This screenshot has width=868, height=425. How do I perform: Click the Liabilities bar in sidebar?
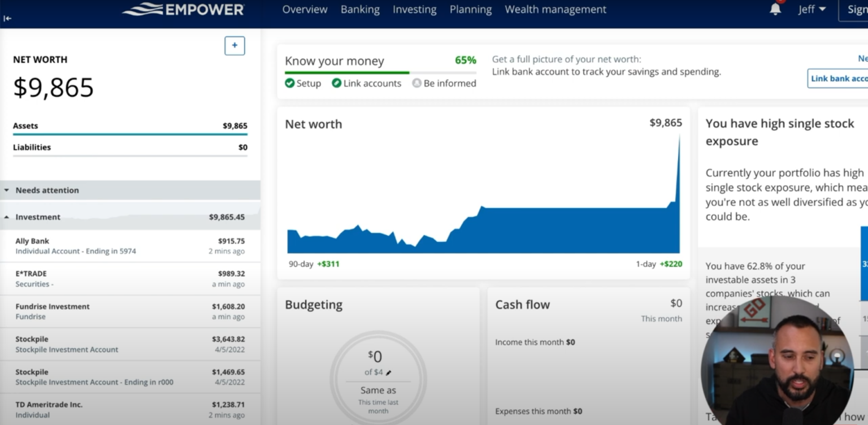(130, 155)
